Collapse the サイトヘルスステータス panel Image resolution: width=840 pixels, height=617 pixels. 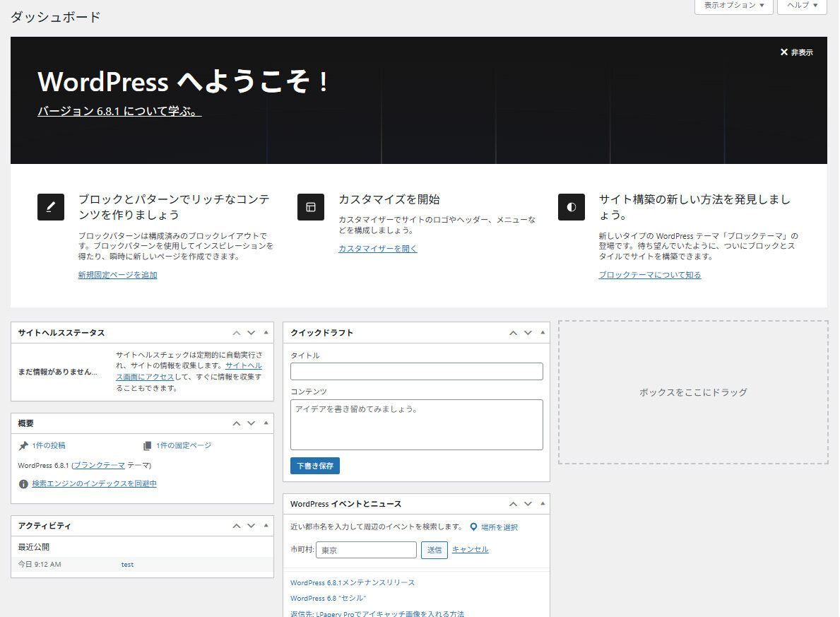click(x=266, y=333)
